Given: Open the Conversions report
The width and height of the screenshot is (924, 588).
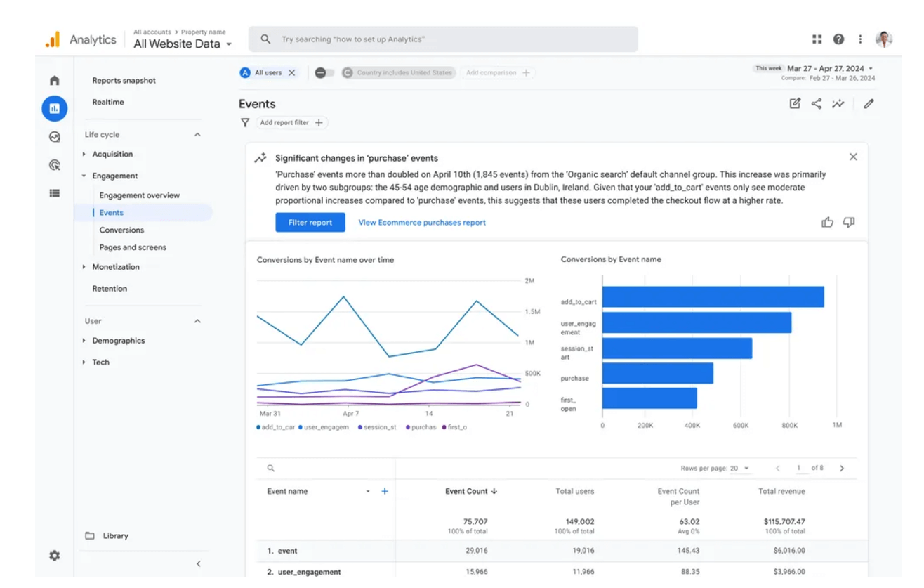Looking at the screenshot, I should 121,230.
